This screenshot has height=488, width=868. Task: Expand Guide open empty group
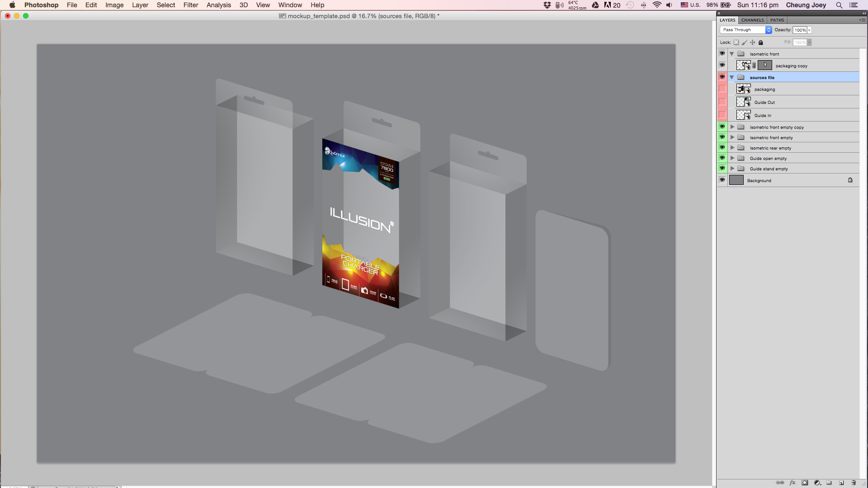(x=732, y=158)
